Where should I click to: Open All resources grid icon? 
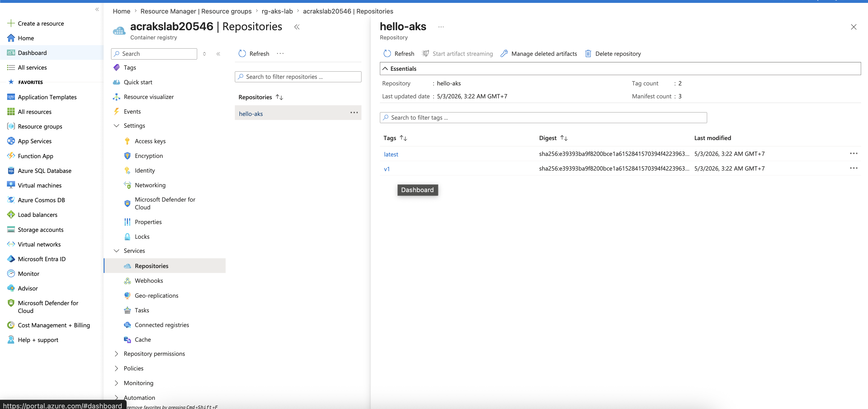(x=11, y=111)
